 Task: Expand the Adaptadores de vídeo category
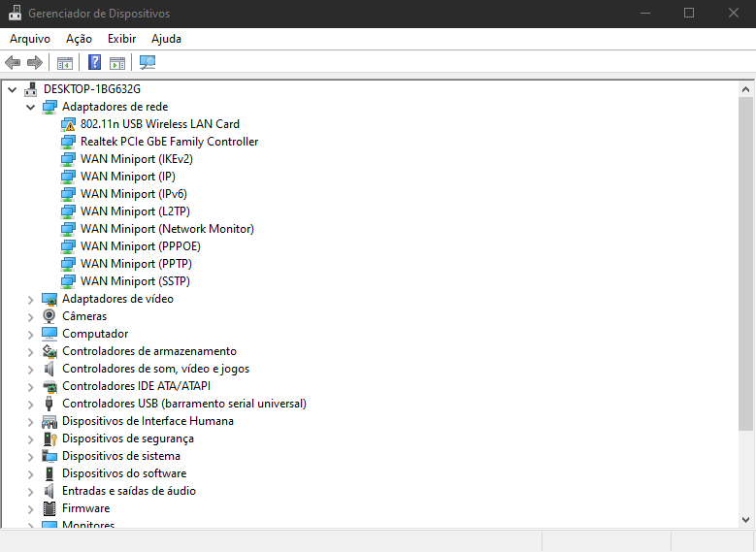[30, 300]
